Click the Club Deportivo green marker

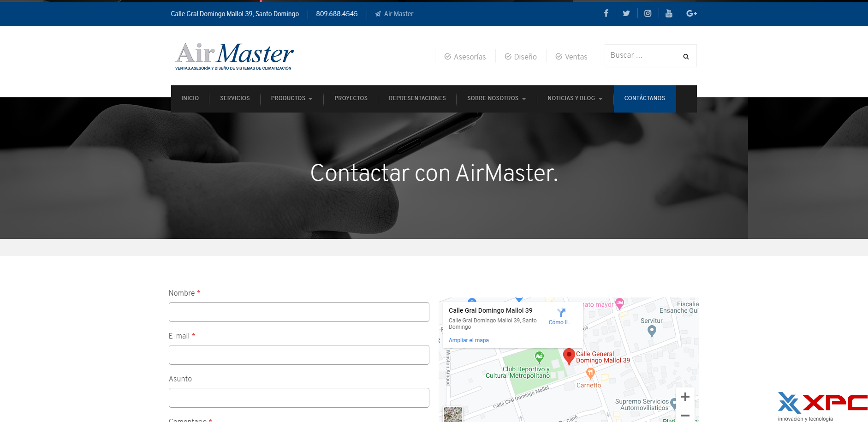pyautogui.click(x=539, y=357)
